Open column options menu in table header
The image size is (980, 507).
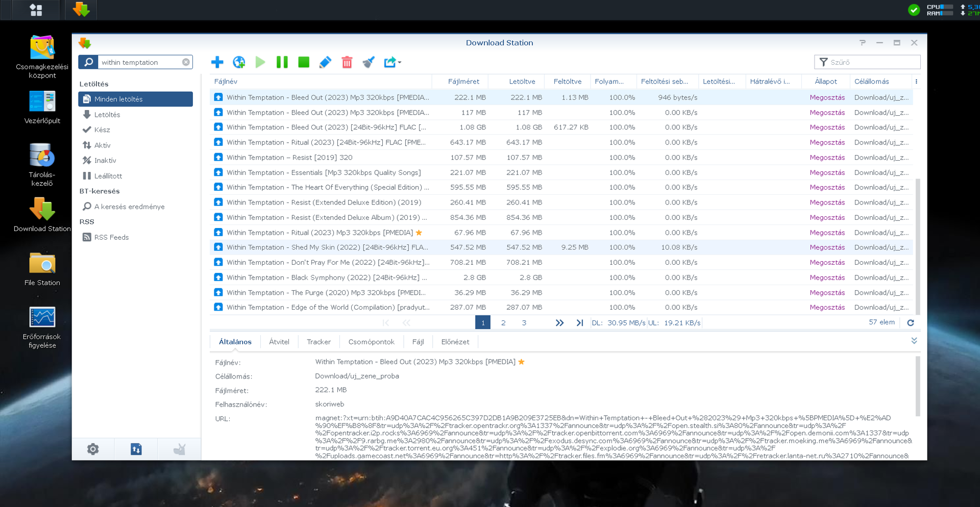coord(916,82)
